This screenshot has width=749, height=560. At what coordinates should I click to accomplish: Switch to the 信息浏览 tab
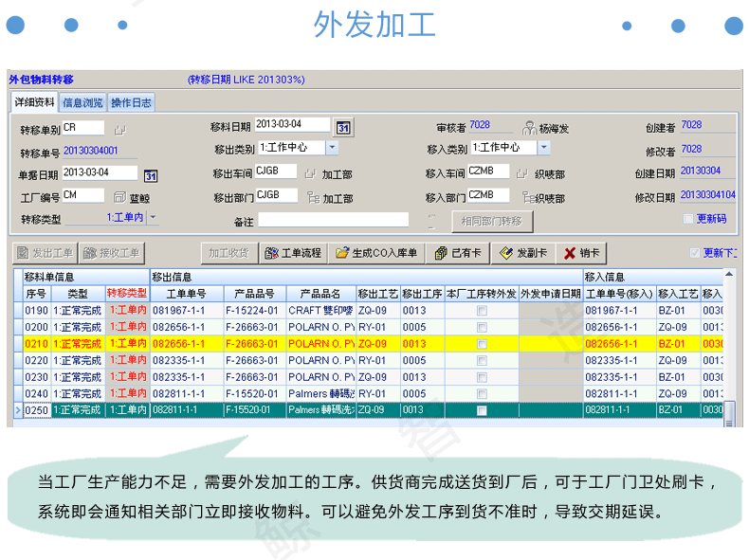click(82, 102)
